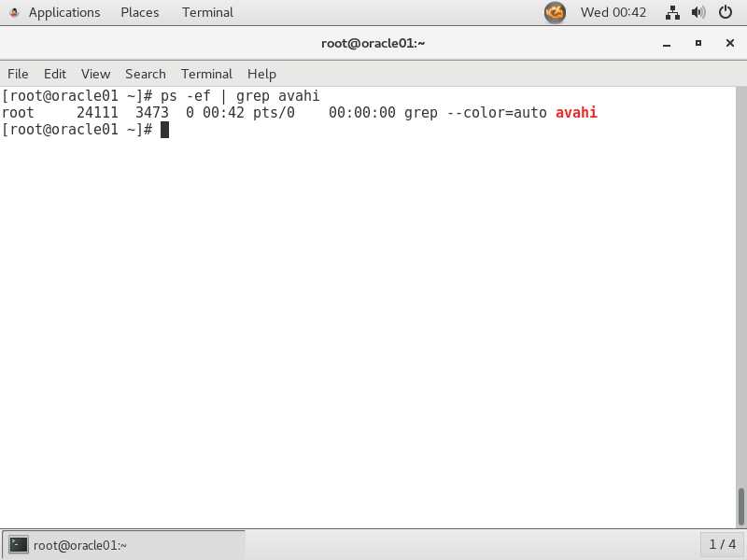Click the root@oracle01:~ taskbar button
The image size is (747, 560).
[x=124, y=545]
